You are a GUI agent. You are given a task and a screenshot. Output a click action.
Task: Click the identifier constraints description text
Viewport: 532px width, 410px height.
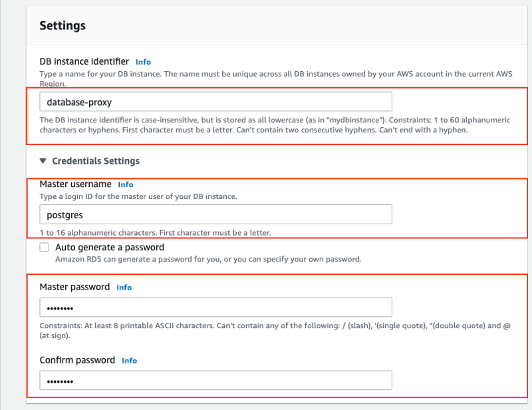click(x=275, y=124)
